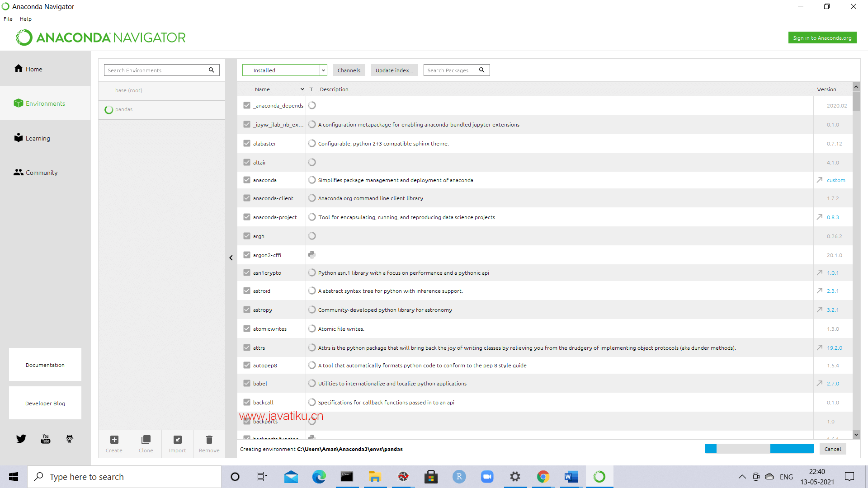
Task: Click the search packages magnifier icon
Action: (482, 70)
